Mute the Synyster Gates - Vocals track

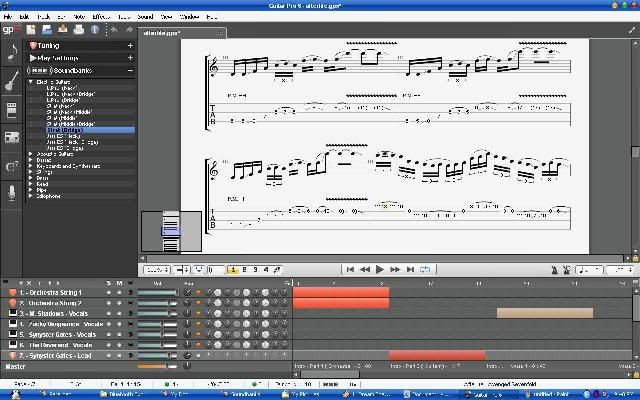tap(119, 335)
